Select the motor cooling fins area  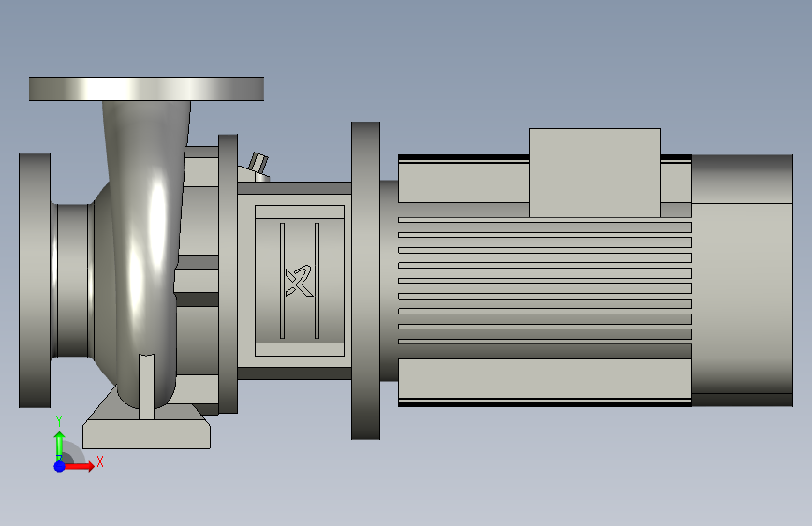(x=545, y=282)
